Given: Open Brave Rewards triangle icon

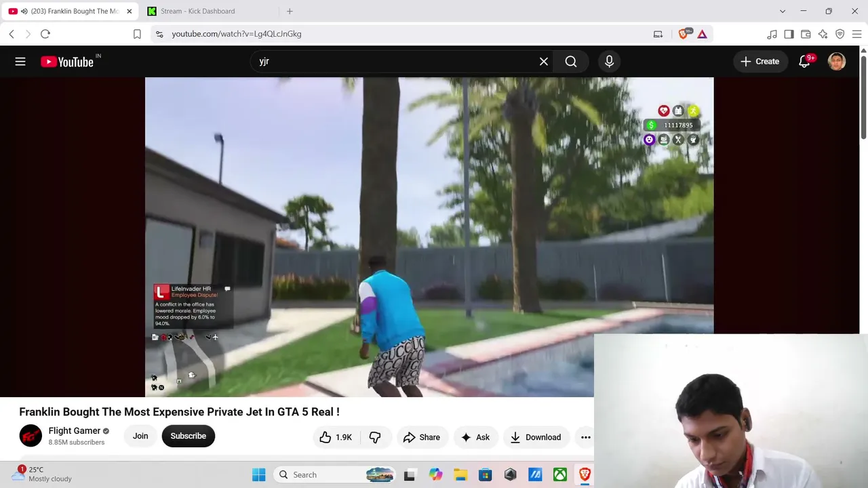Looking at the screenshot, I should click(x=703, y=34).
